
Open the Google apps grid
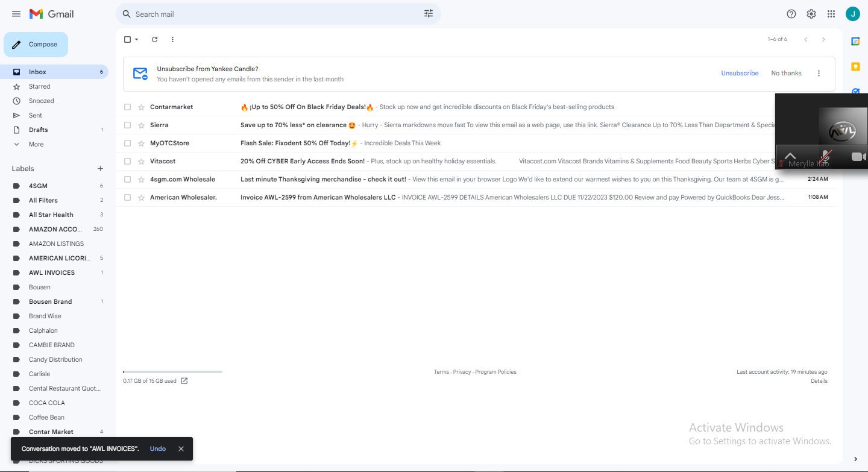point(831,14)
